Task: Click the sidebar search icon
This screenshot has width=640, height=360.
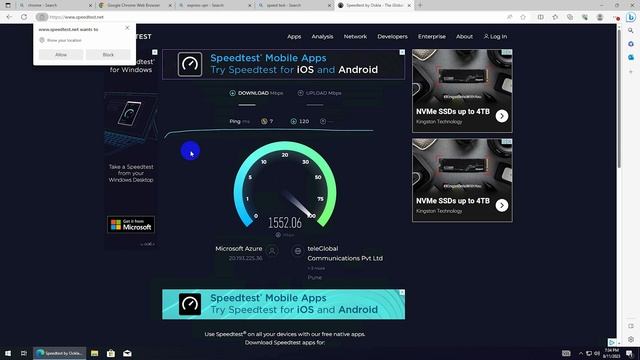Action: [631, 30]
